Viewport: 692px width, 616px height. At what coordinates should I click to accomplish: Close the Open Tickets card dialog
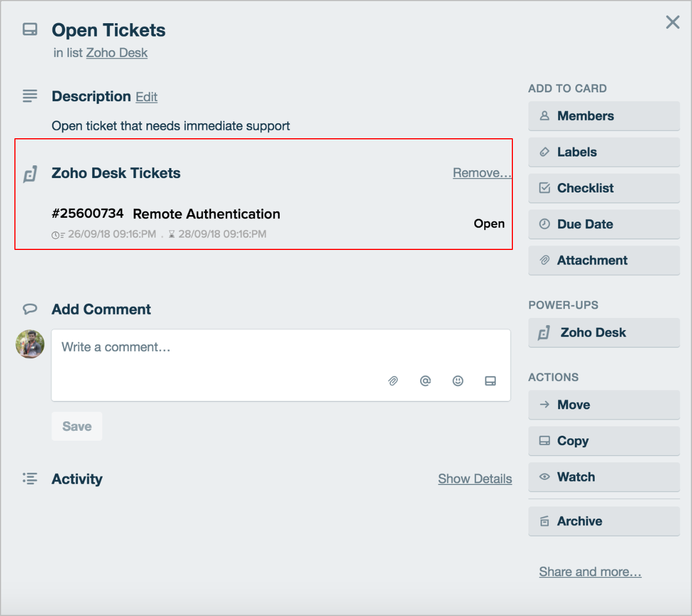click(673, 22)
